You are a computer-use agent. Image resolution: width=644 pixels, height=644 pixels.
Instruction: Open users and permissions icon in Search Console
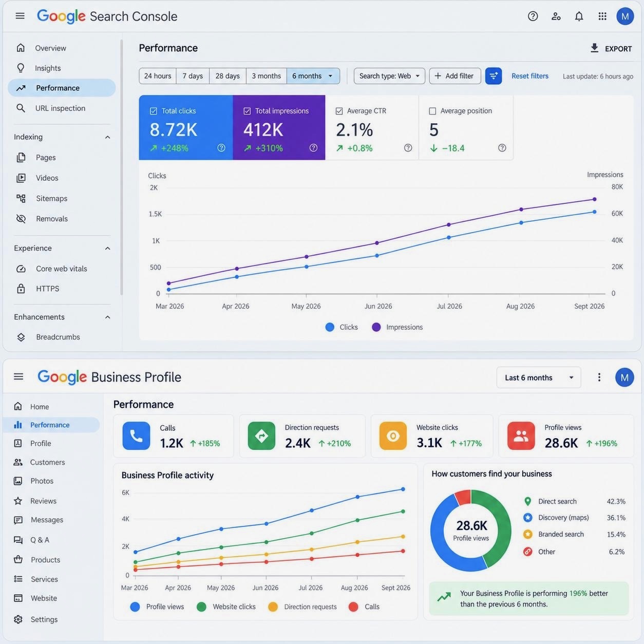[556, 16]
